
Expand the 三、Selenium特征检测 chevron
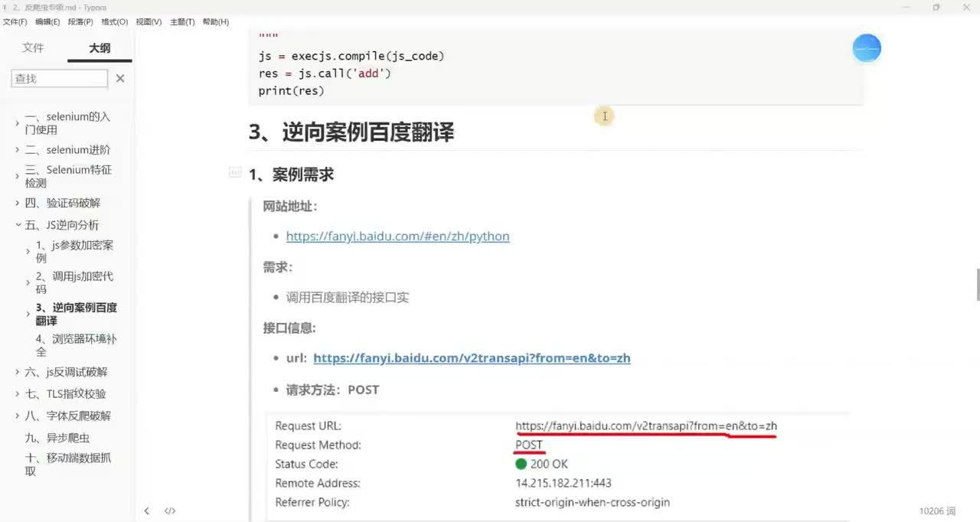coord(18,176)
